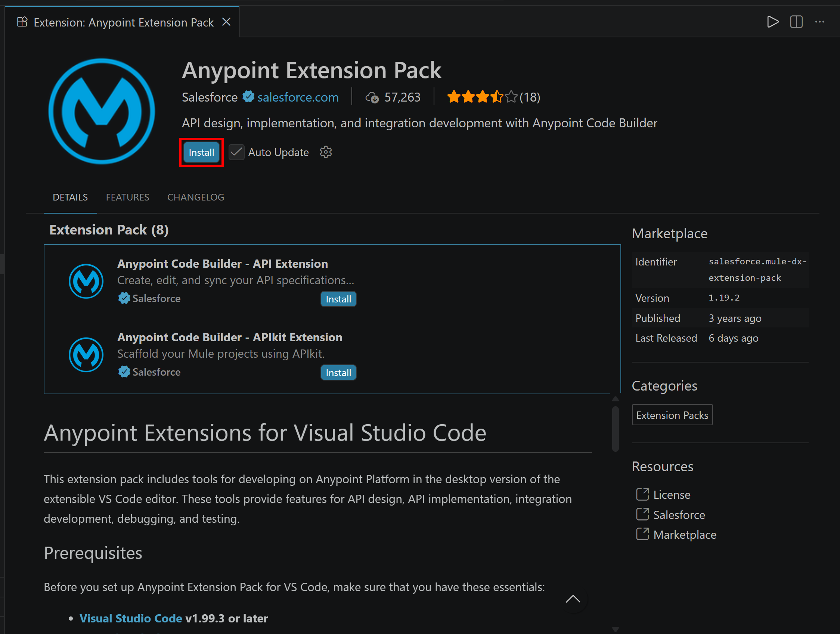Viewport: 840px width, 634px height.
Task: Click verified badge in APIkit Extension row
Action: click(124, 372)
